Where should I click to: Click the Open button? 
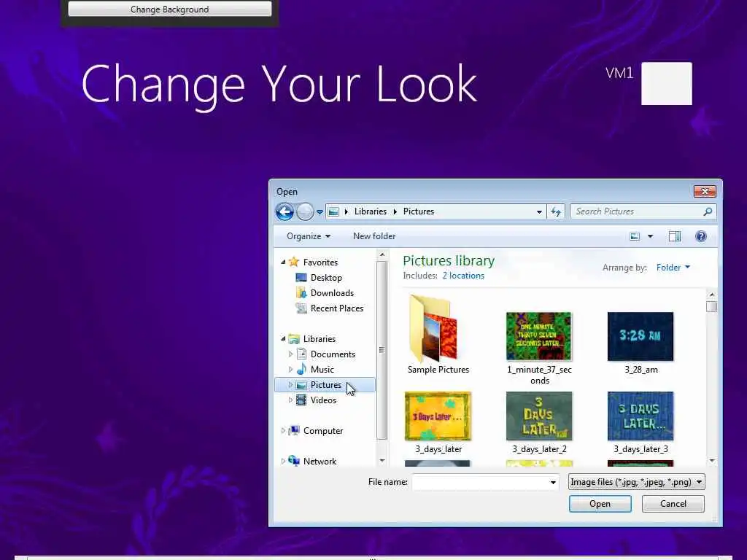coord(600,504)
